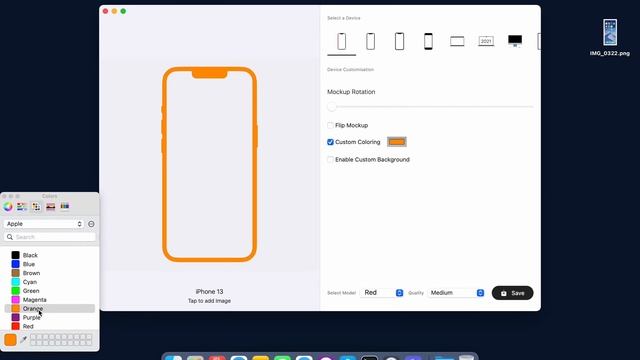Open the Select Model dropdown showing Red
The image size is (640, 360).
[382, 293]
